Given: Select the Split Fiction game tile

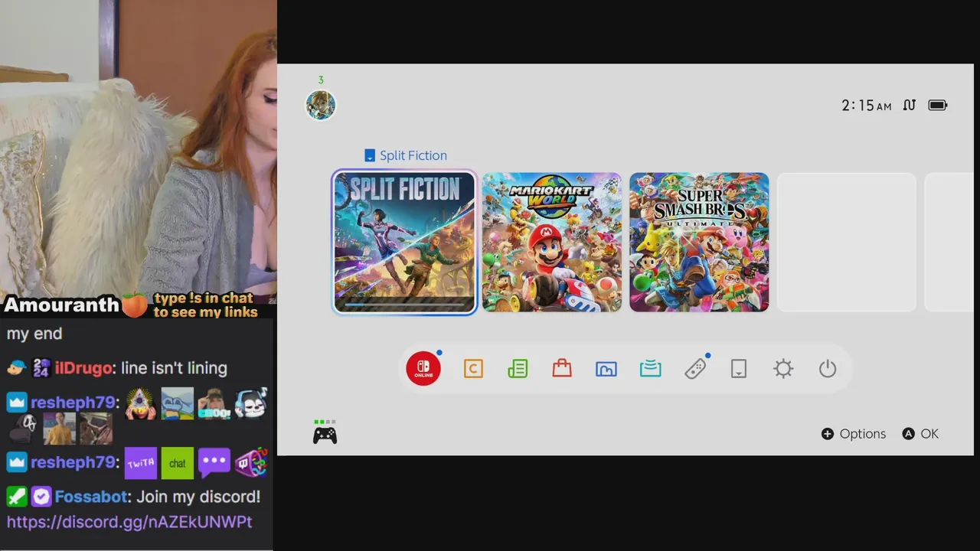Looking at the screenshot, I should point(404,242).
